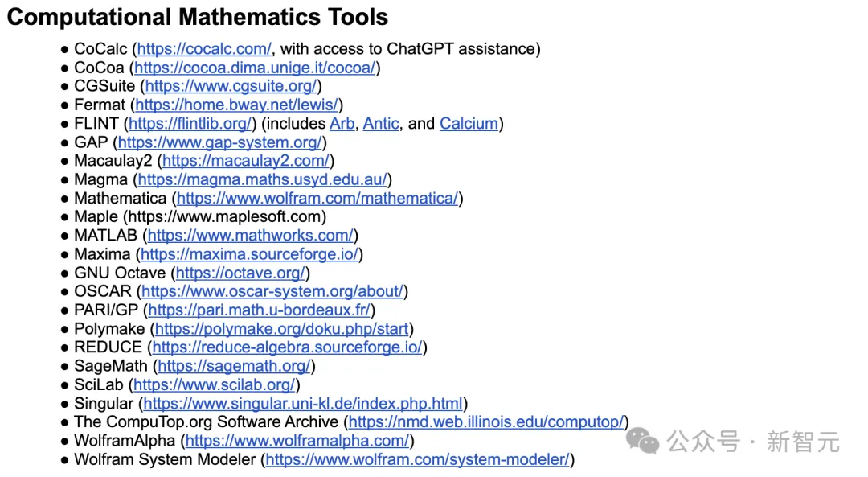Open the cocalc.com link
The width and height of the screenshot is (868, 477).
tap(204, 49)
